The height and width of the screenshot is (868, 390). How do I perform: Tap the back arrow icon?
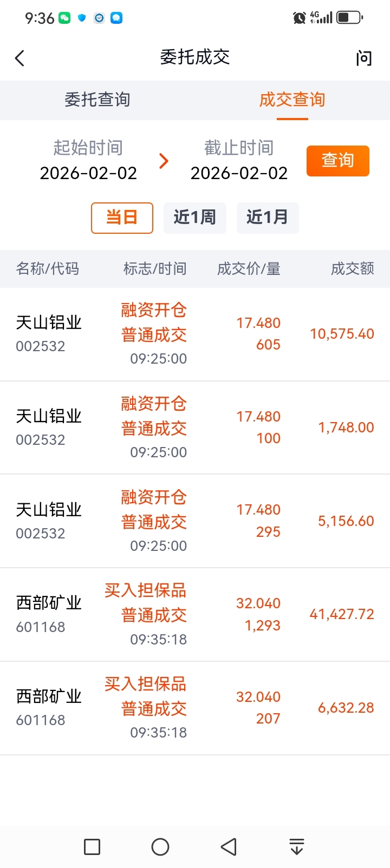click(20, 58)
